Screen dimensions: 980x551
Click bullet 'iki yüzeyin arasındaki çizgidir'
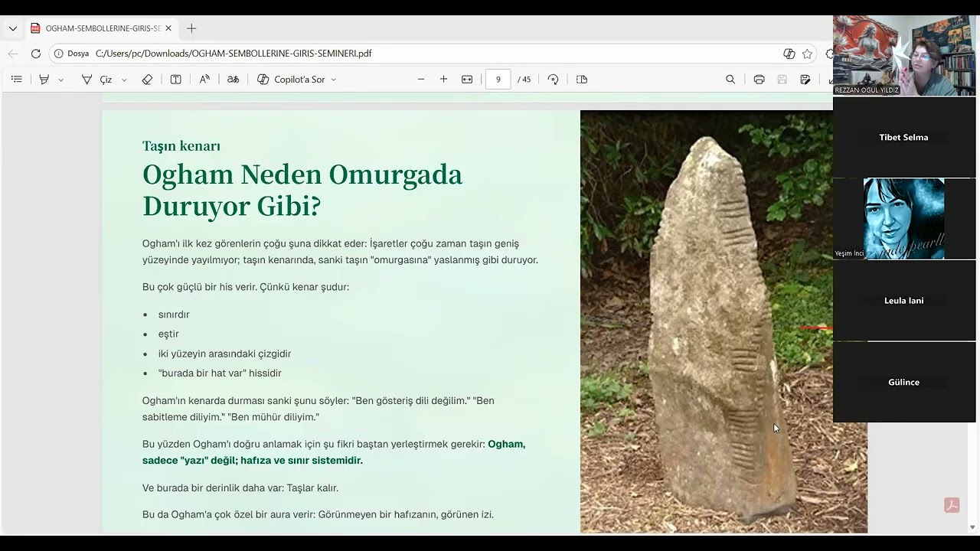click(x=224, y=354)
